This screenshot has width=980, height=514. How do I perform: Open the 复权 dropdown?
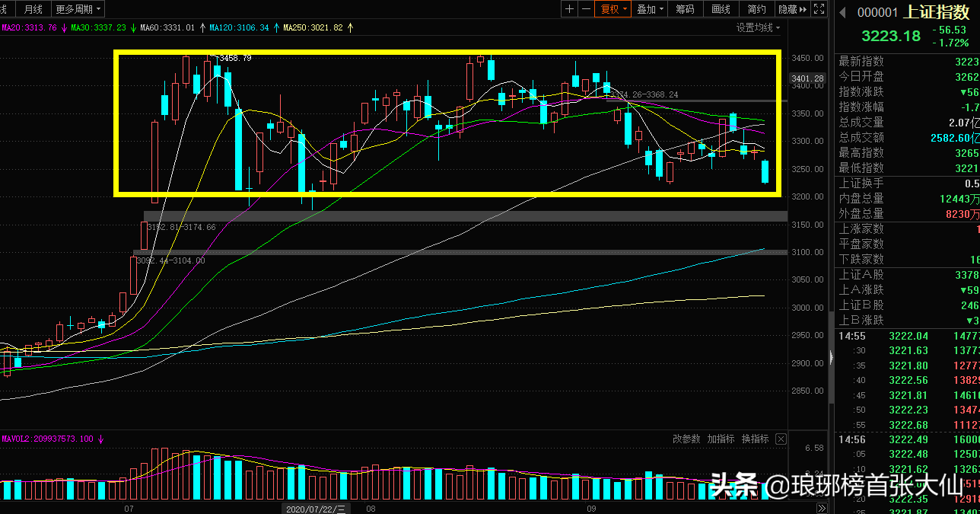(x=614, y=9)
